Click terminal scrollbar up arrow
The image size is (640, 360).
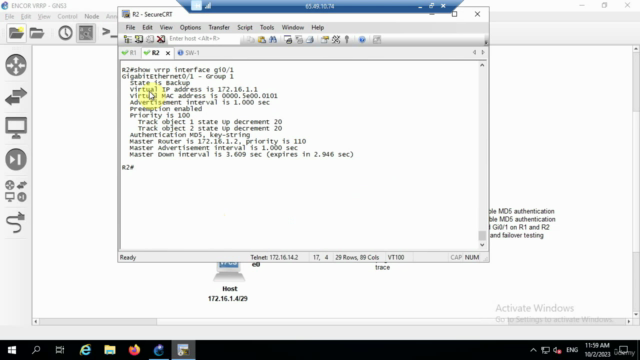click(482, 65)
